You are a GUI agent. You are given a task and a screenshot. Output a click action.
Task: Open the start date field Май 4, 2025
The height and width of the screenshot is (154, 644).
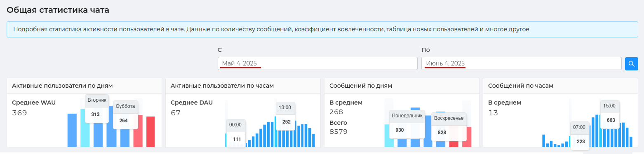click(317, 63)
